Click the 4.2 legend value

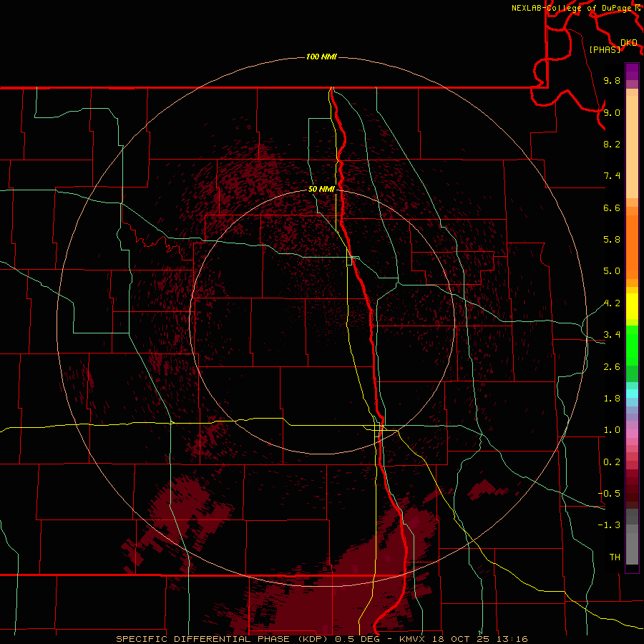[x=612, y=303]
